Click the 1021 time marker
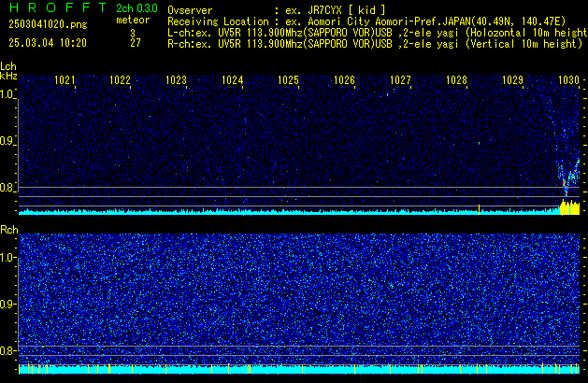 point(65,80)
